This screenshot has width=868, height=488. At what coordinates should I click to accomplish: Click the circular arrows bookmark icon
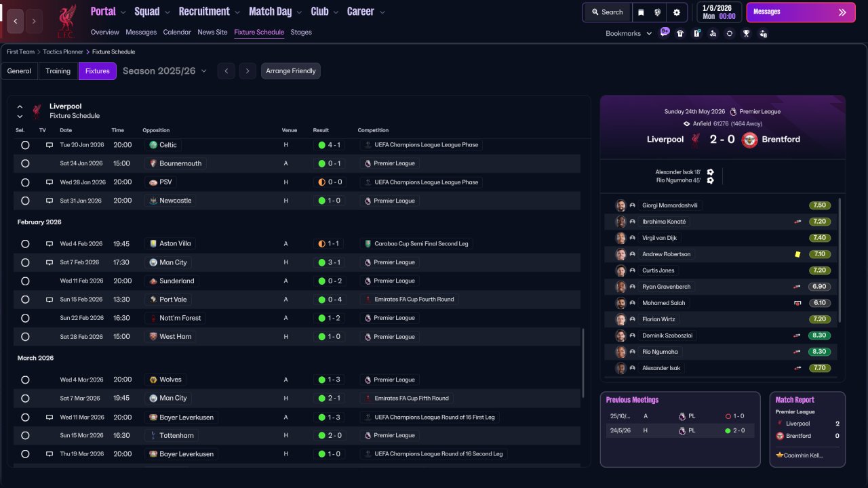click(x=730, y=33)
